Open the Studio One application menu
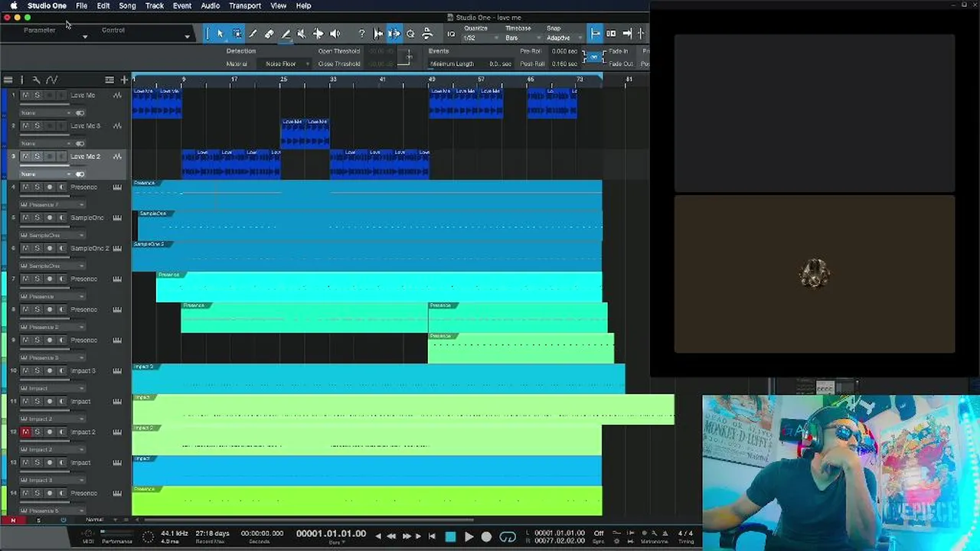Screen dimensions: 980x551 [47, 5]
